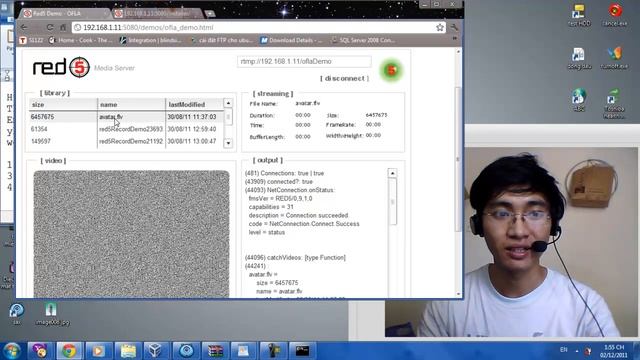
Task: Open the Integration bookmark
Action: point(151,40)
